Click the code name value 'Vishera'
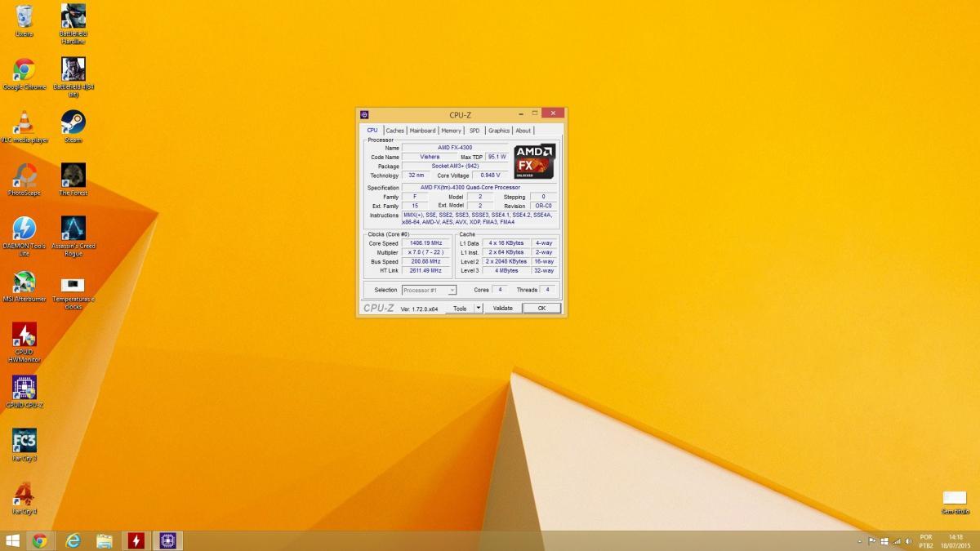980x551 pixels. pyautogui.click(x=430, y=157)
